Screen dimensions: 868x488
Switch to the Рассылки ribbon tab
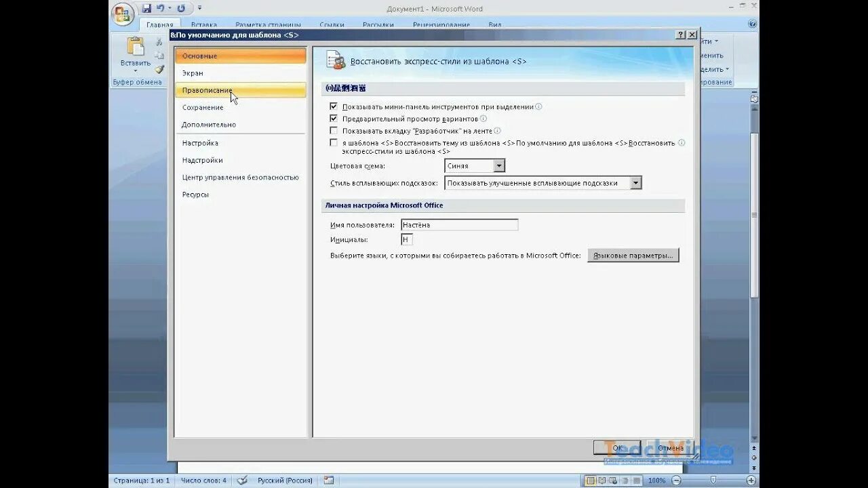378,24
